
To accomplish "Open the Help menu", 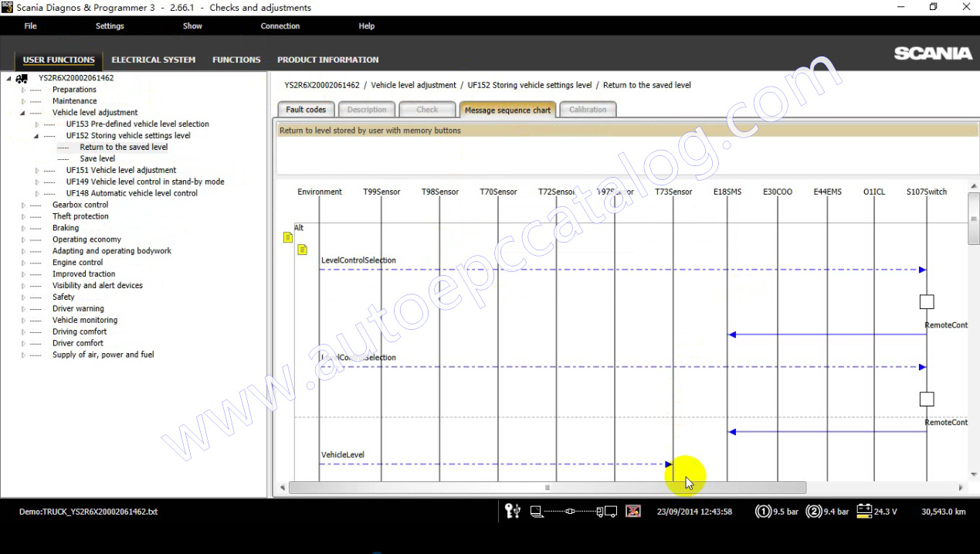I will point(367,26).
